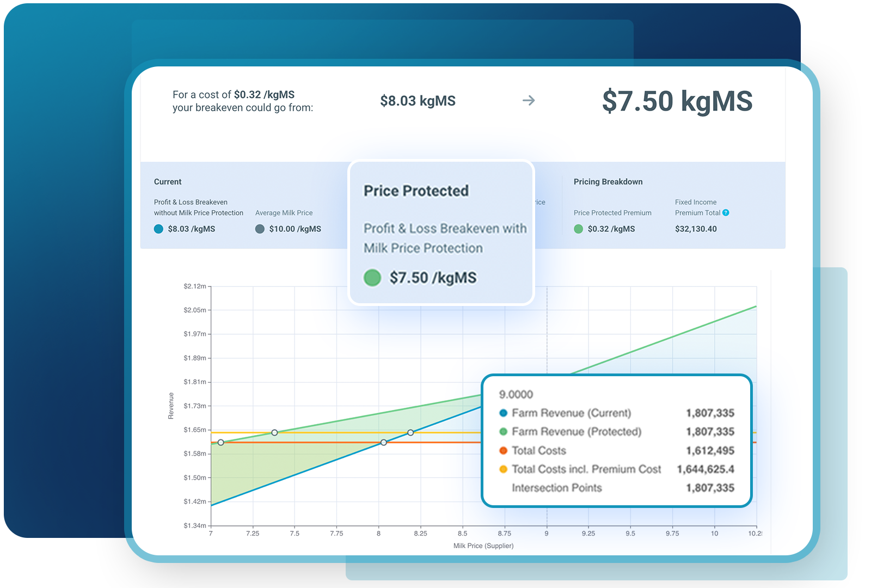Click the yellow Total Costs incl. Premium Cost dot

503,469
